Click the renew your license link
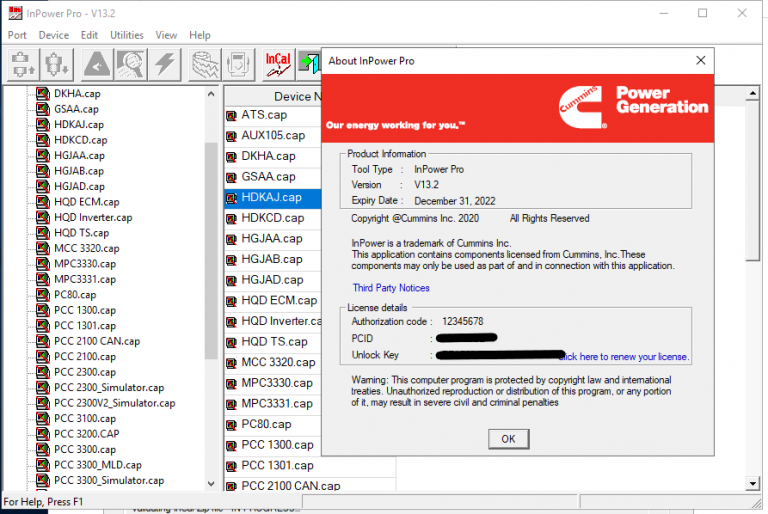The height and width of the screenshot is (514, 768). [x=624, y=357]
